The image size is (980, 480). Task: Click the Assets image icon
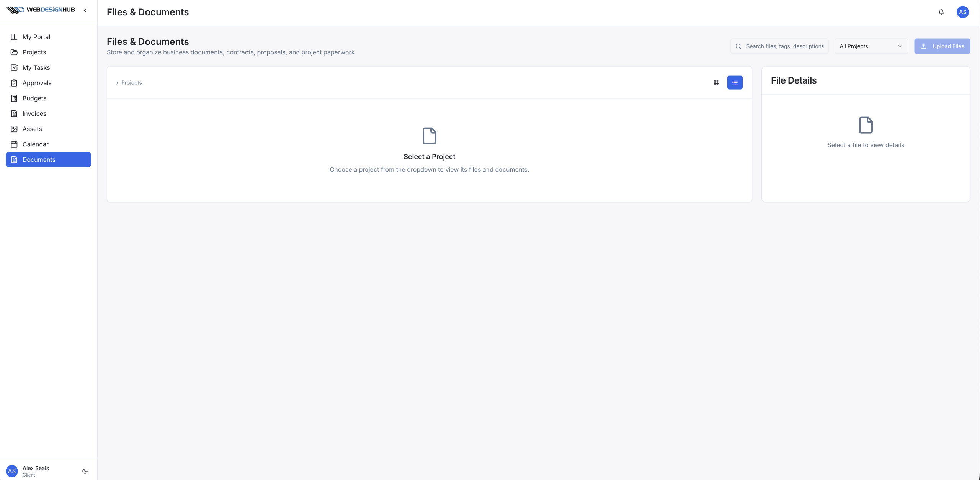click(x=14, y=129)
